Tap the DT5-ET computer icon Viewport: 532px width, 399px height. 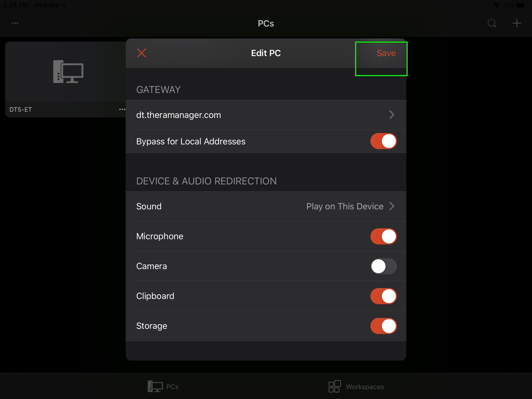click(x=68, y=72)
